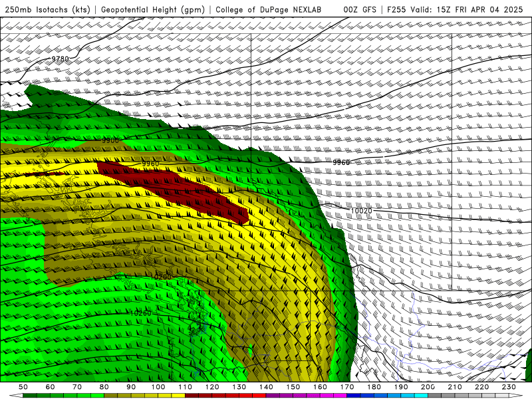This screenshot has width=532, height=399.
Task: Click the 160 label on the color scale
Action: (x=320, y=387)
